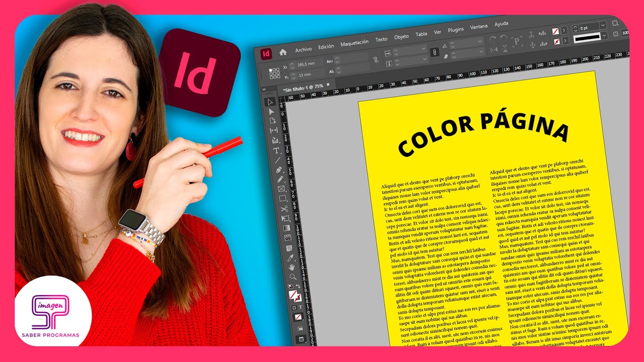Swap fill and stroke arrows
Viewport: 644px width, 362px height.
(299, 286)
